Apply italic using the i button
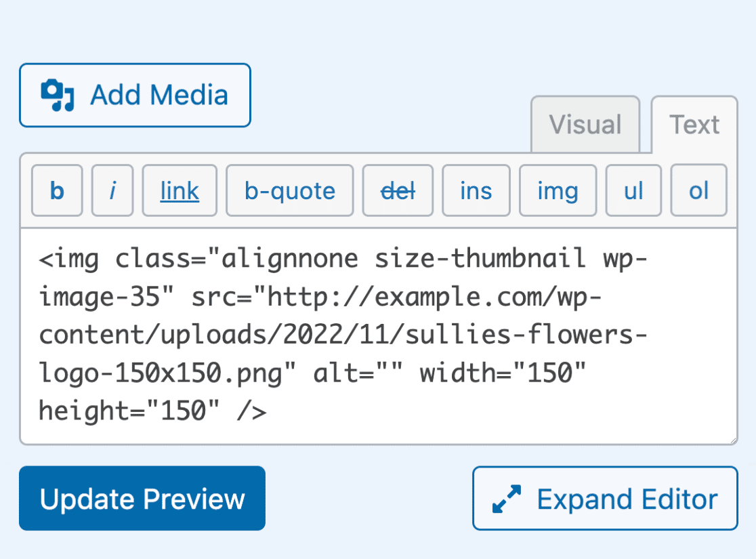 pyautogui.click(x=112, y=191)
